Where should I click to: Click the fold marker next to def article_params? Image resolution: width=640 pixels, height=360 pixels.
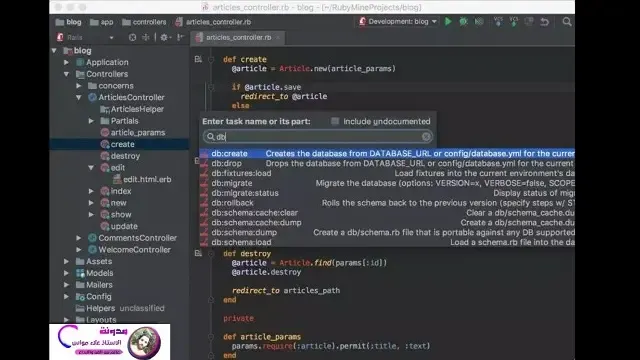coord(211,337)
